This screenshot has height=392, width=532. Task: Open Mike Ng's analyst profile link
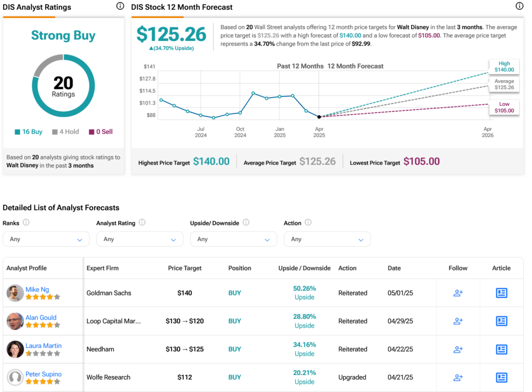pos(37,289)
